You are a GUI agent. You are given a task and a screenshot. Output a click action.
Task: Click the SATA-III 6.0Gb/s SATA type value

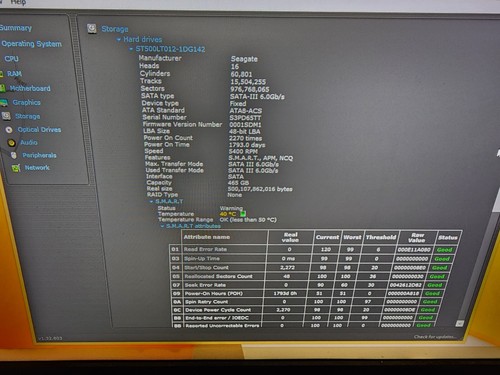coord(257,97)
